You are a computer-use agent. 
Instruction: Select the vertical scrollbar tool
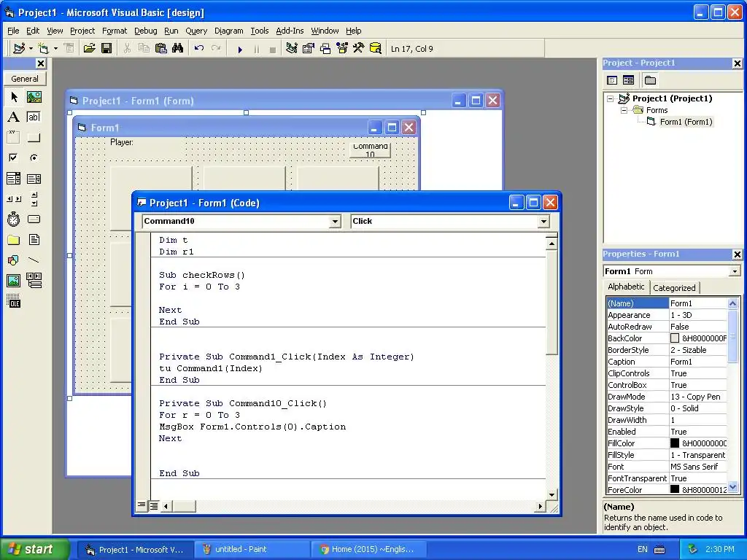(x=34, y=199)
